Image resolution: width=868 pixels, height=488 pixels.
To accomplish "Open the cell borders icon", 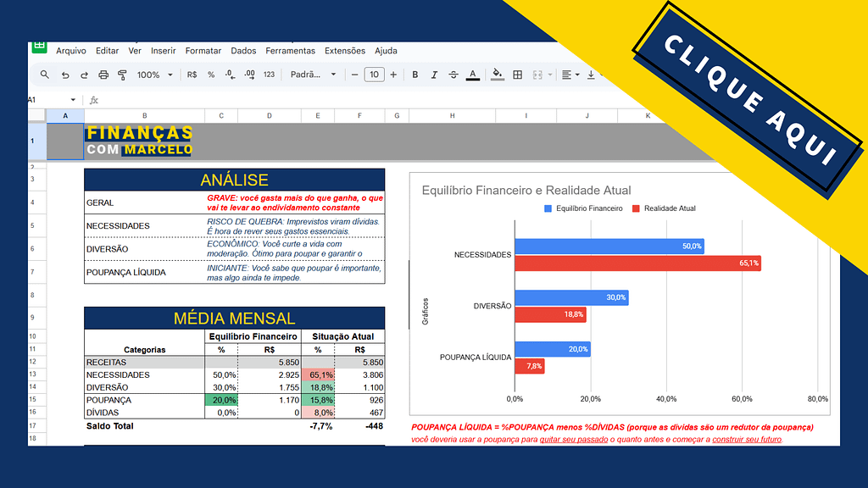I will [x=517, y=75].
